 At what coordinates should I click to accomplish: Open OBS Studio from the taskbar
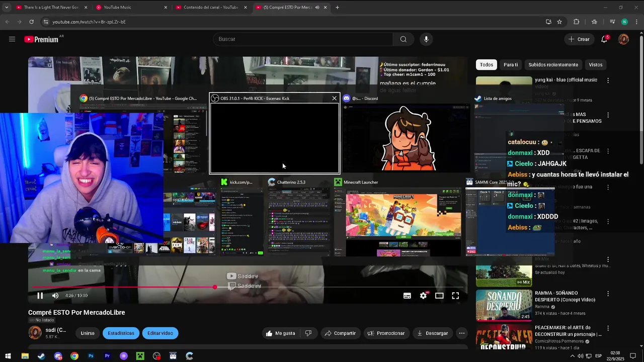tap(156, 356)
